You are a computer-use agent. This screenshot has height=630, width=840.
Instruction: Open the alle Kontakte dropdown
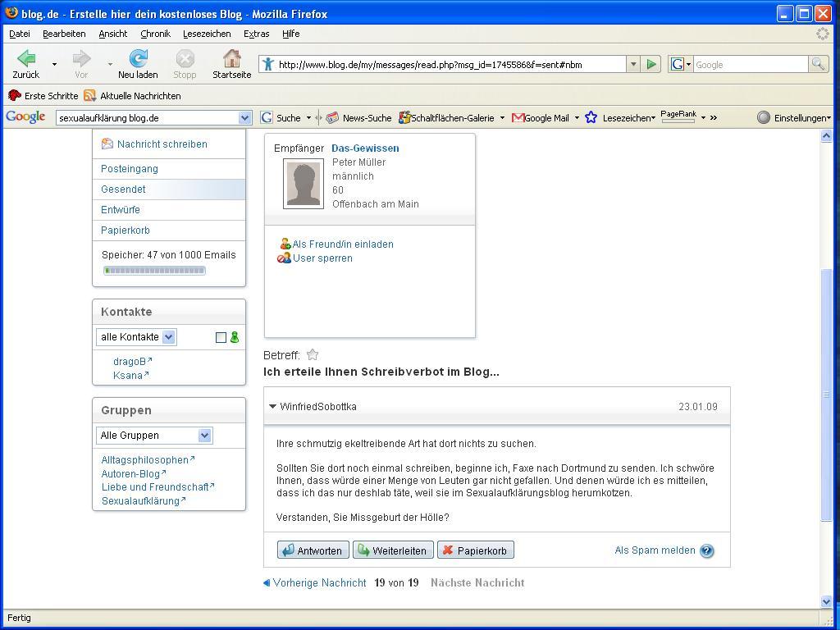tap(168, 337)
